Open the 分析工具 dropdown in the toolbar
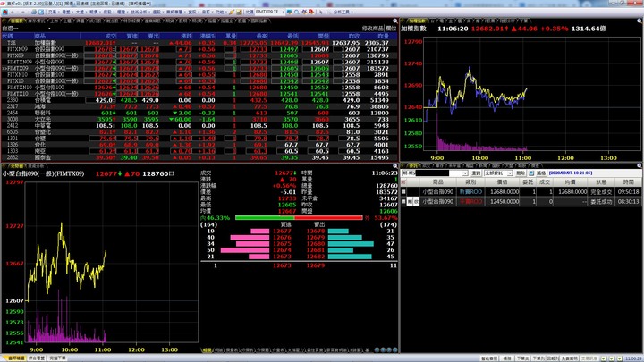 (343, 13)
